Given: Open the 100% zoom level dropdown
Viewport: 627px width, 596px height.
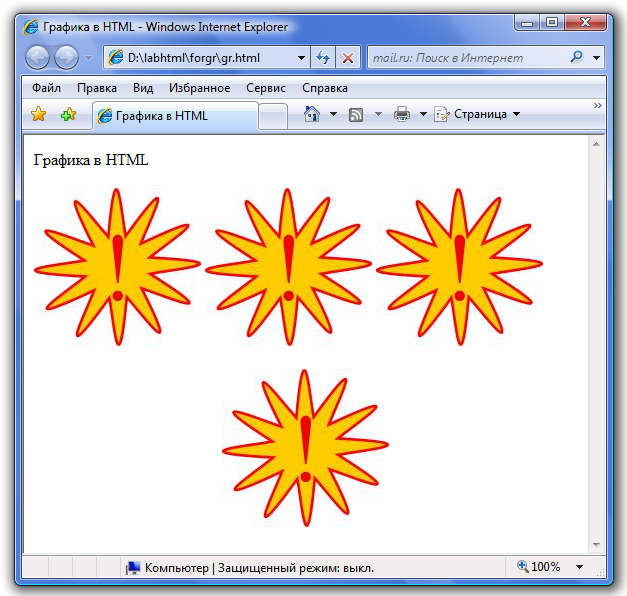Looking at the screenshot, I should point(579,567).
